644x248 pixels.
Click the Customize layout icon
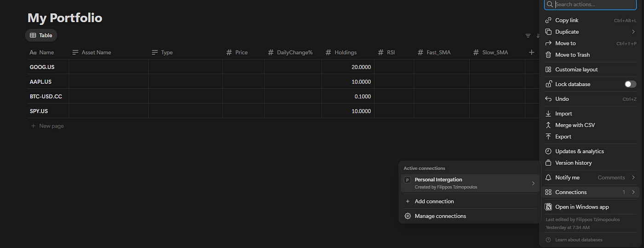click(x=548, y=69)
